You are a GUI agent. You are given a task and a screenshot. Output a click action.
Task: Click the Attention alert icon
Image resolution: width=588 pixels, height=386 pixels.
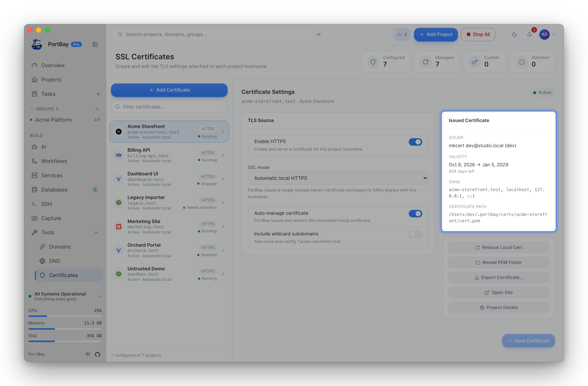(x=522, y=62)
